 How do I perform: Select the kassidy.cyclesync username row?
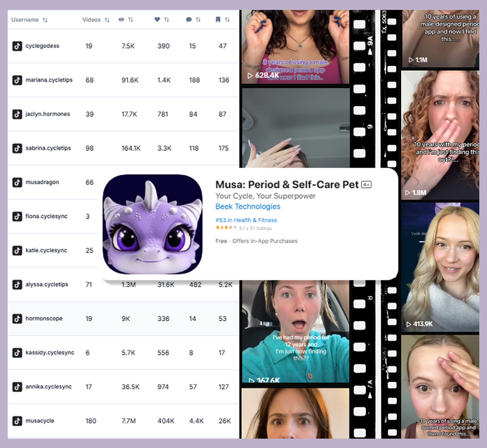pos(52,353)
